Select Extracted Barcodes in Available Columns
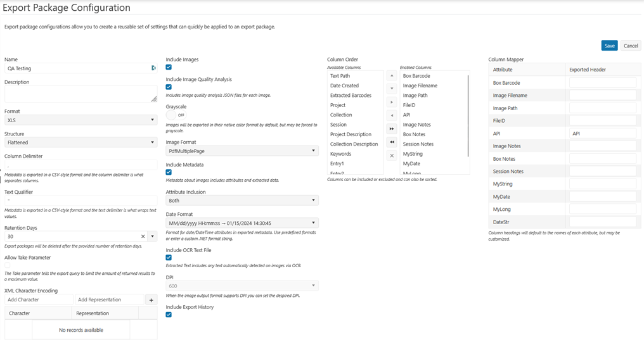This screenshot has width=644, height=340. click(351, 96)
